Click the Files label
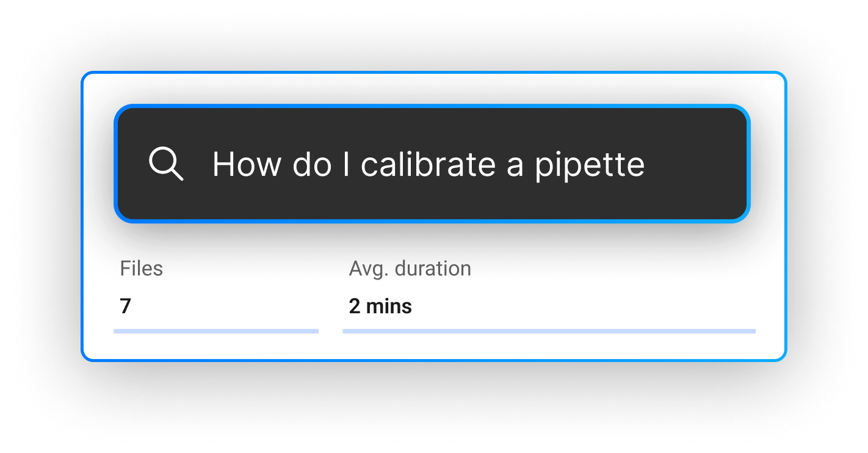868x453 pixels. [141, 268]
